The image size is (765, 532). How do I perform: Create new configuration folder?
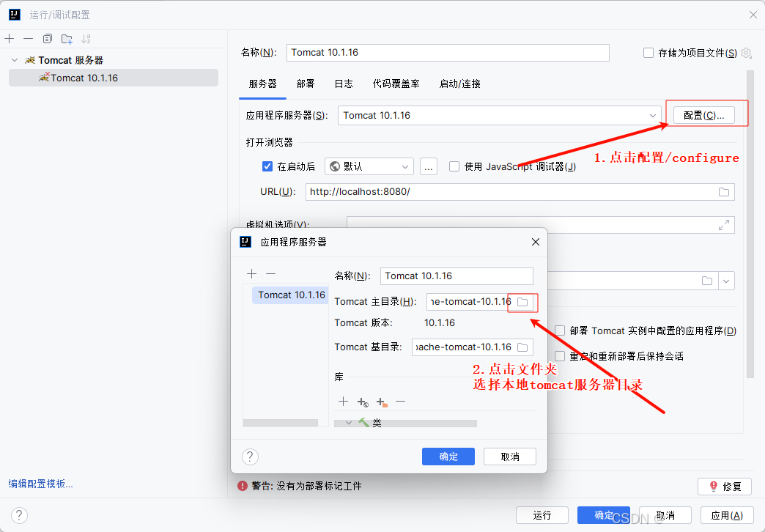click(x=67, y=39)
